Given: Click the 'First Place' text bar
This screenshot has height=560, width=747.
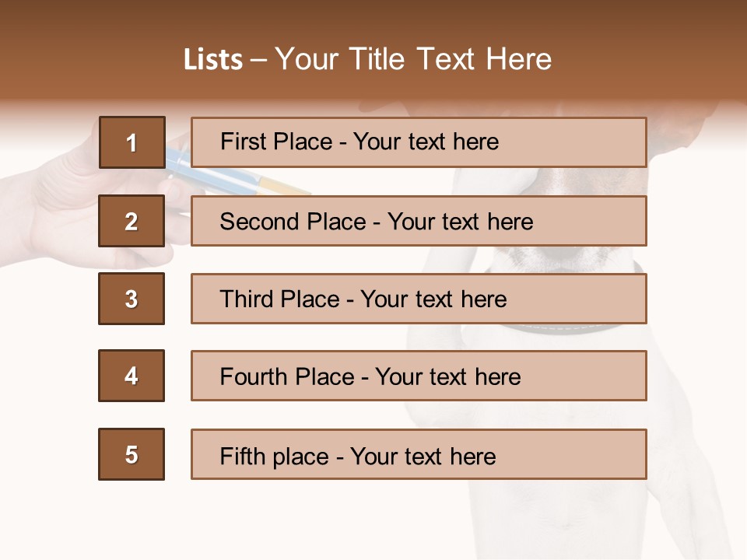Looking at the screenshot, I should 419,142.
